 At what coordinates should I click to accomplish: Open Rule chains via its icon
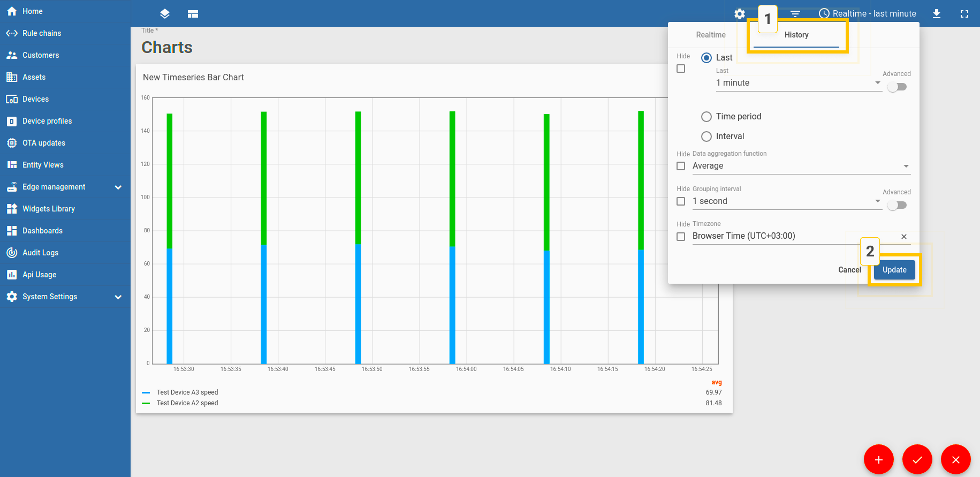(12, 33)
